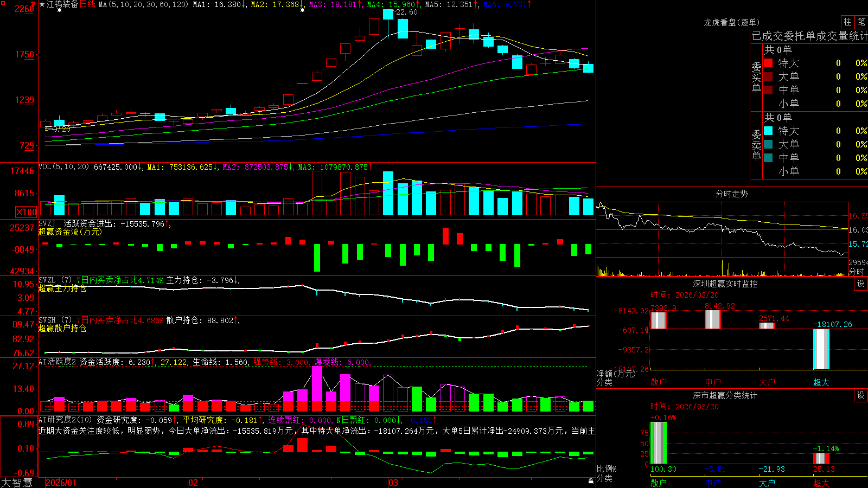Open 设 settings for 深市超赢分类统计

860,395
